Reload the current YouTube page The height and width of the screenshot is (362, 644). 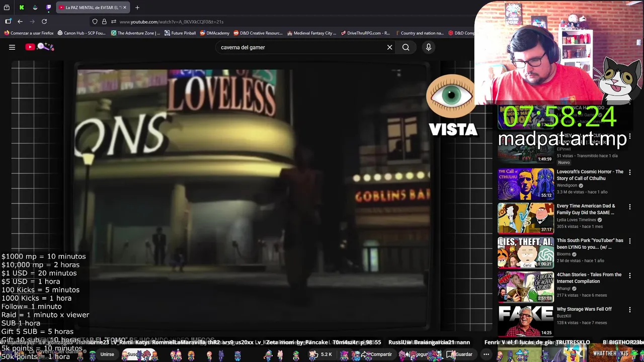coord(44,22)
